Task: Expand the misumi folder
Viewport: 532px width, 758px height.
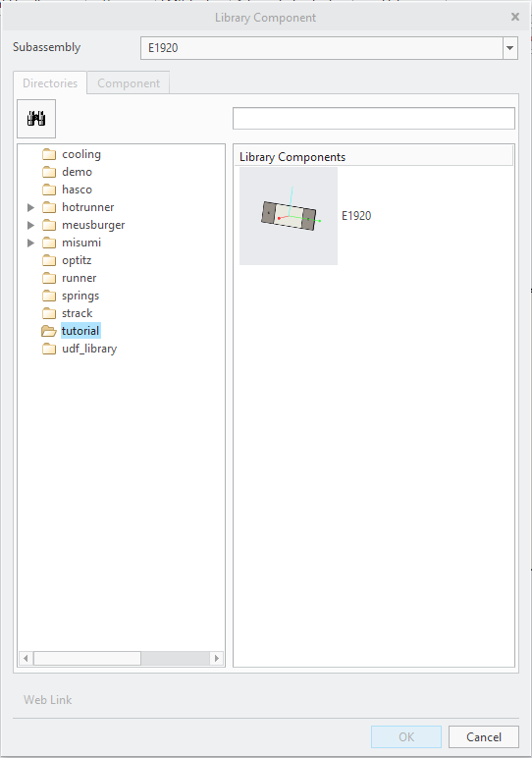Action: [30, 243]
